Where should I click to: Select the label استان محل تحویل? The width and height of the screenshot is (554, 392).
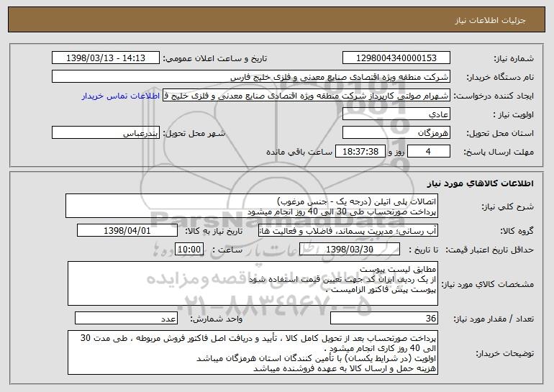pos(500,133)
